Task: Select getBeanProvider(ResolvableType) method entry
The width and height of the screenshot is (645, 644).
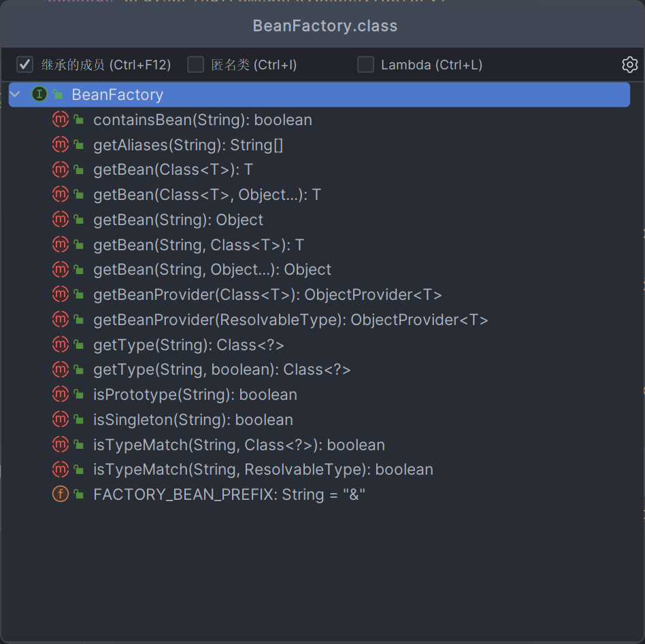Action: 291,320
